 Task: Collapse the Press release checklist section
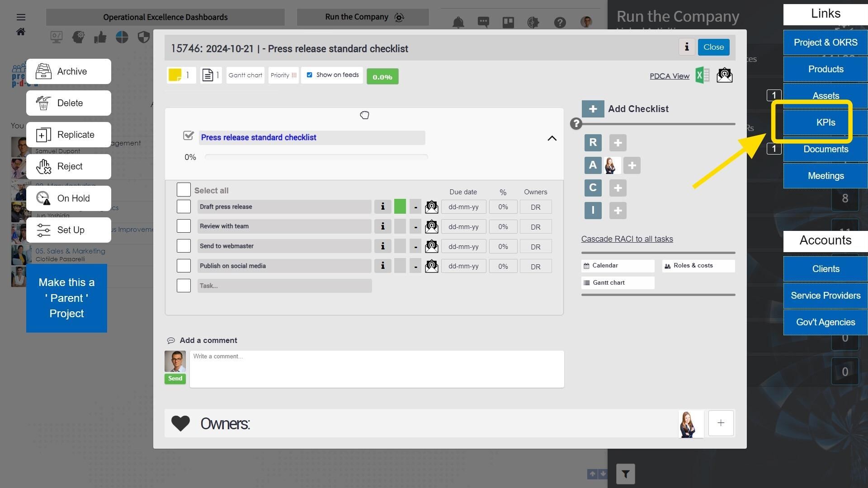click(x=552, y=138)
